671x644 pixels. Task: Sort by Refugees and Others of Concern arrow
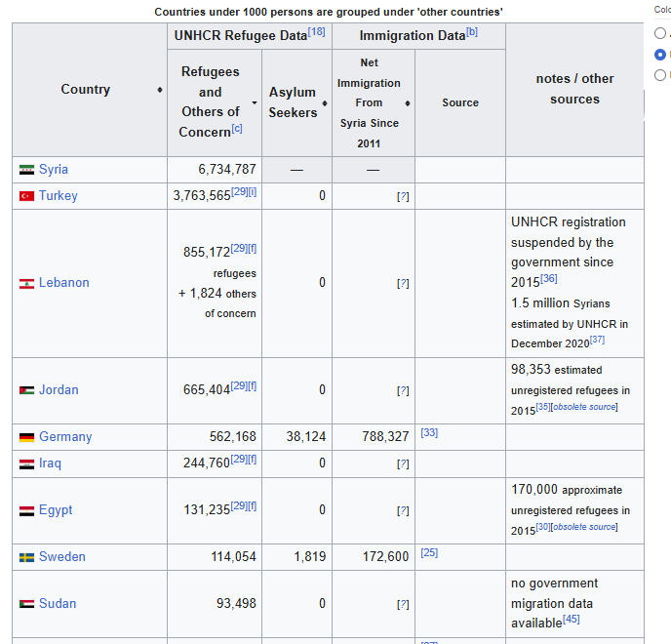tap(255, 102)
